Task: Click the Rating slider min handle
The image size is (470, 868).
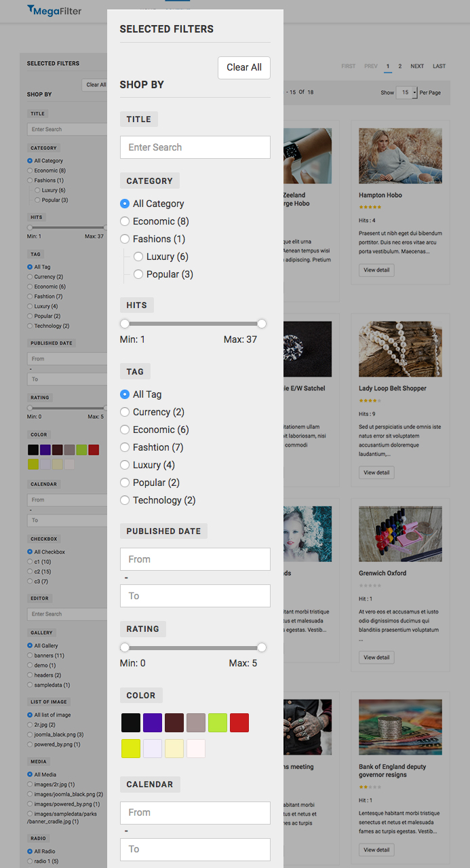Action: (125, 647)
